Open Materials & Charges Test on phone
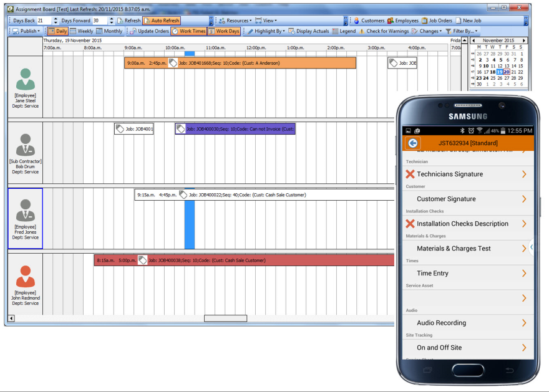 [x=468, y=248]
